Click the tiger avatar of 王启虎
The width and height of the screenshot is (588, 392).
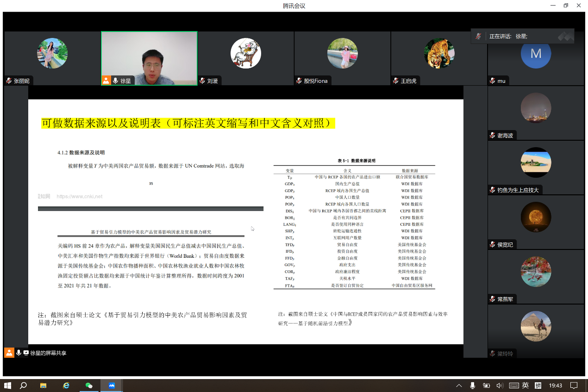click(x=439, y=53)
